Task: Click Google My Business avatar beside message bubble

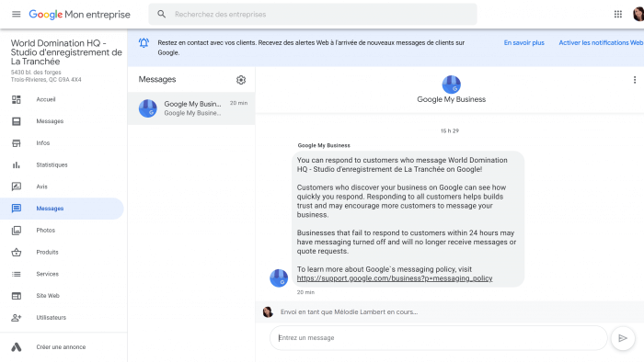Action: 279,278
